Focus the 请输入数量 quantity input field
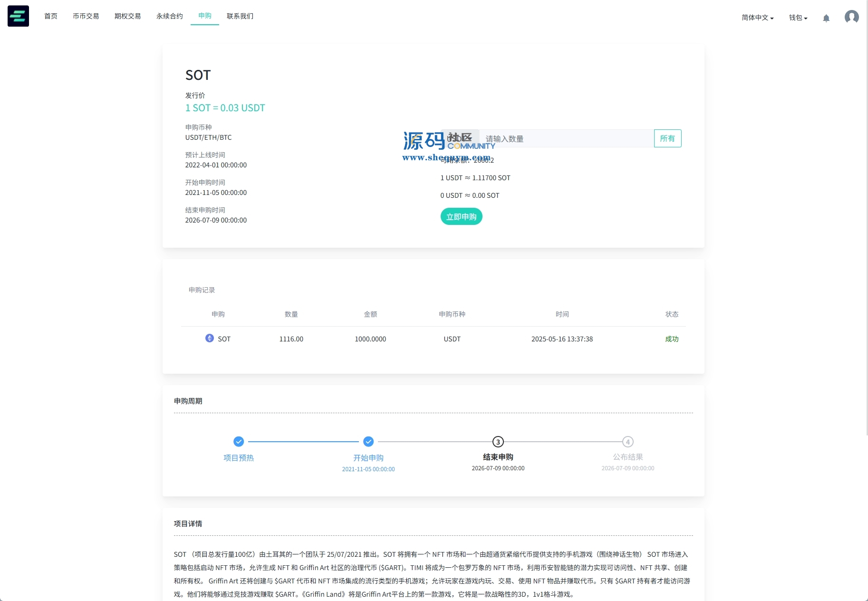868x601 pixels. [566, 138]
